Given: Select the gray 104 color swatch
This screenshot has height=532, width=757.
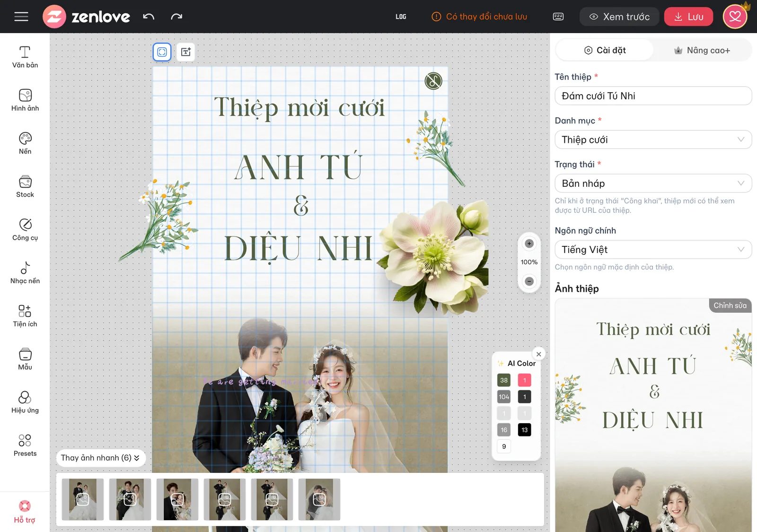Looking at the screenshot, I should point(504,397).
